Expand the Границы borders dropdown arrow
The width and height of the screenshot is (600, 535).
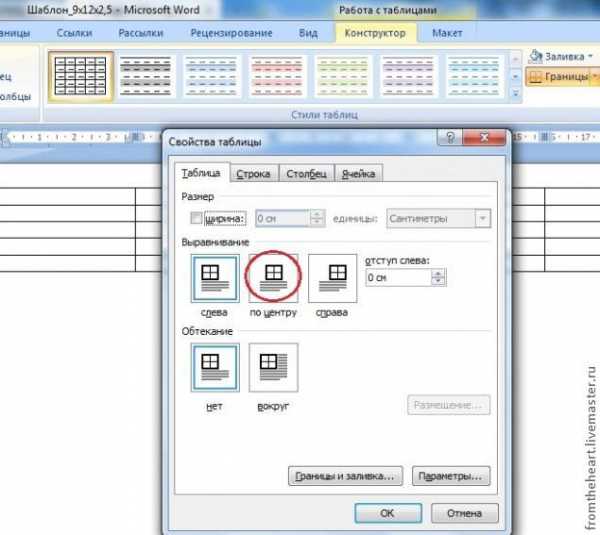(594, 77)
